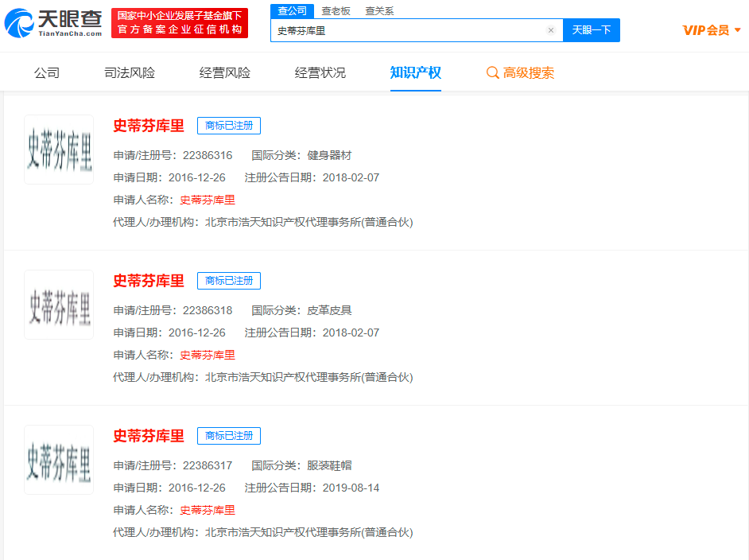This screenshot has width=749, height=560.
Task: Click the TianYanCha logo
Action: coord(53,23)
